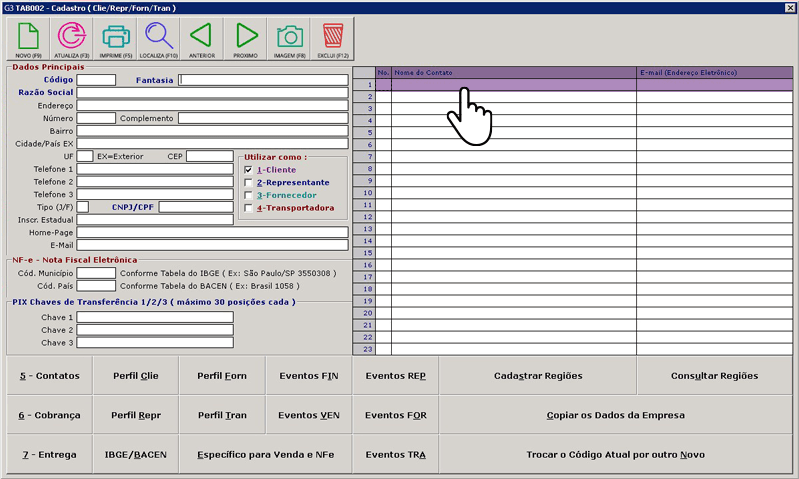The image size is (799, 479).
Task: Advance to next record with PROXIMO arrow
Action: click(246, 38)
